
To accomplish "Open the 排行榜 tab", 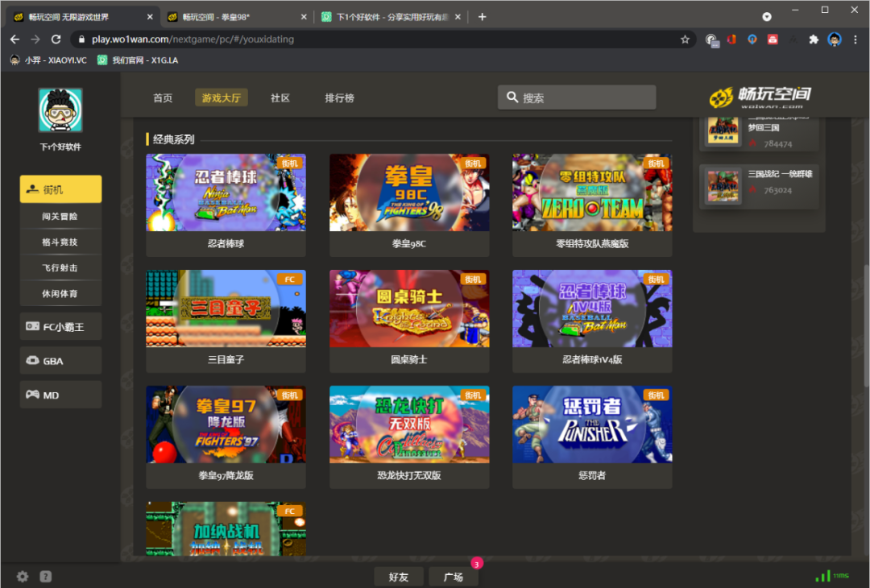I will click(339, 97).
